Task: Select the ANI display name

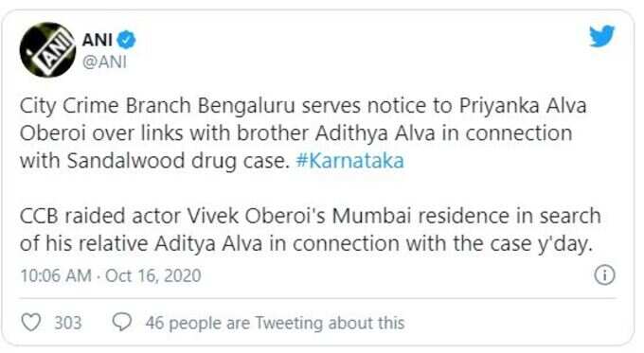Action: pos(98,40)
